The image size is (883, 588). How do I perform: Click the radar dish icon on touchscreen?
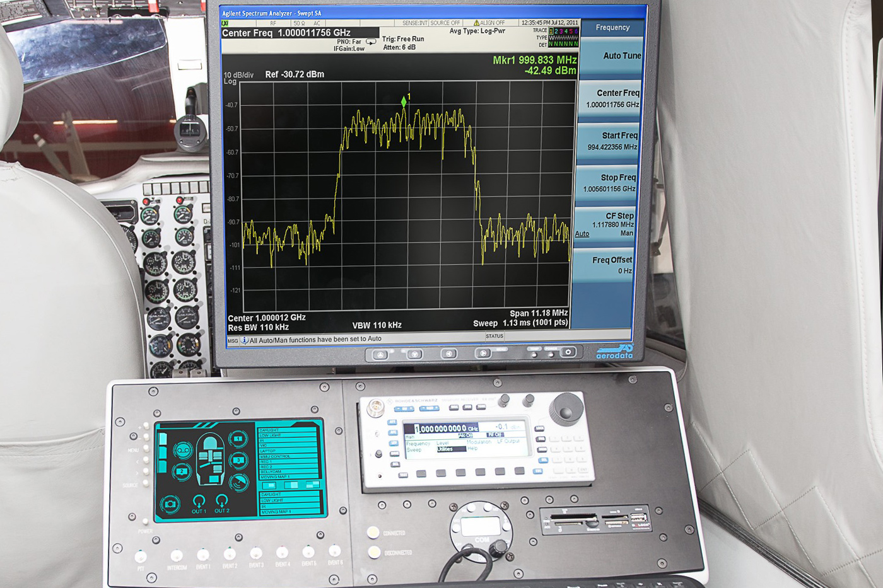click(239, 483)
